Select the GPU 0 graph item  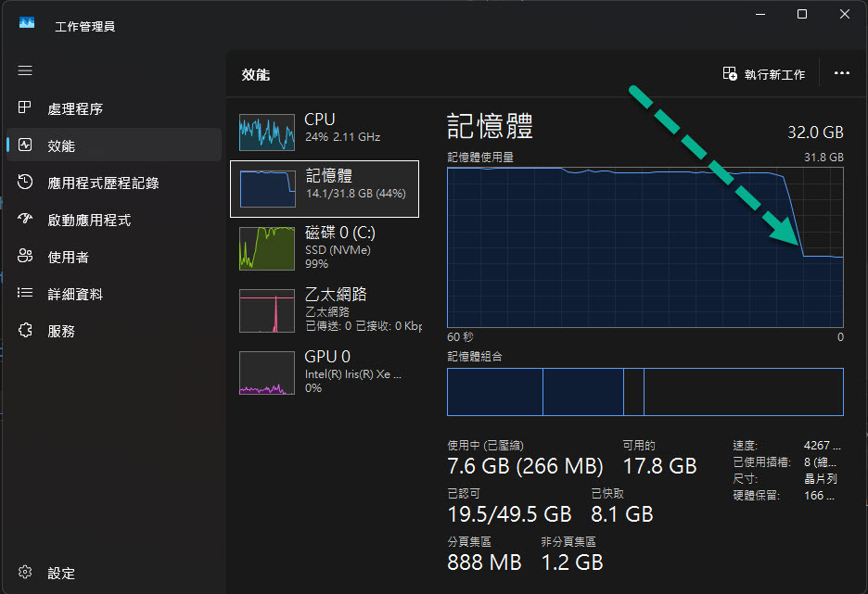click(325, 372)
